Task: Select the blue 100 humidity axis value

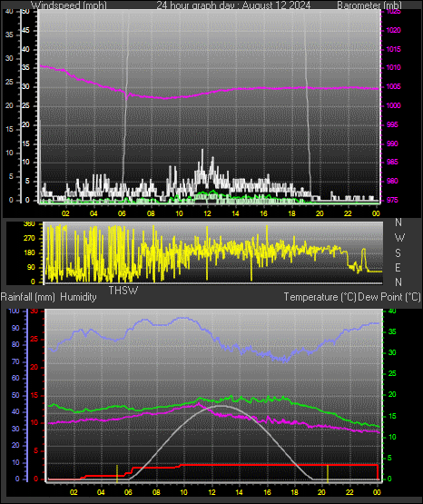Action: [x=14, y=311]
